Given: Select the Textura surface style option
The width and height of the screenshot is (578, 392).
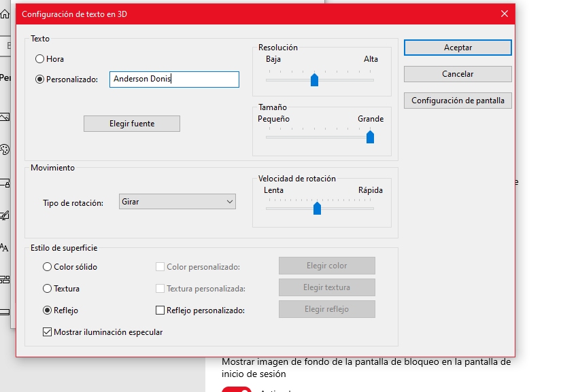Looking at the screenshot, I should 47,289.
